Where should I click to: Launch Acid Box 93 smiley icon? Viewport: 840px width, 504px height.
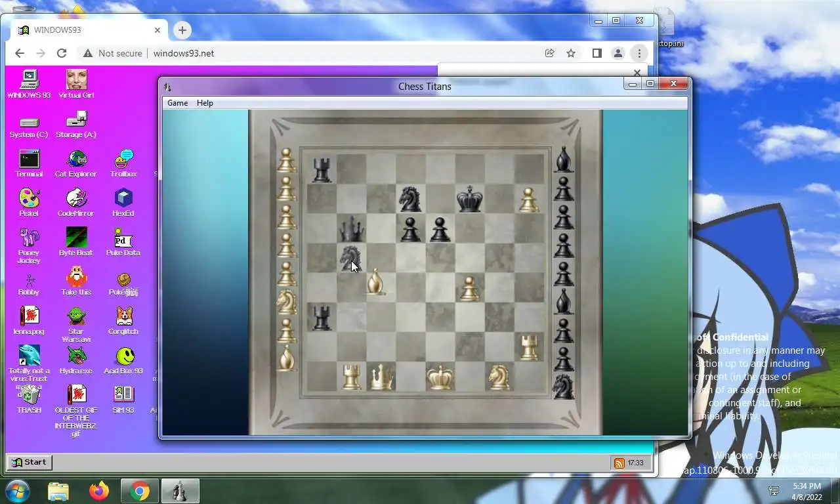click(123, 360)
